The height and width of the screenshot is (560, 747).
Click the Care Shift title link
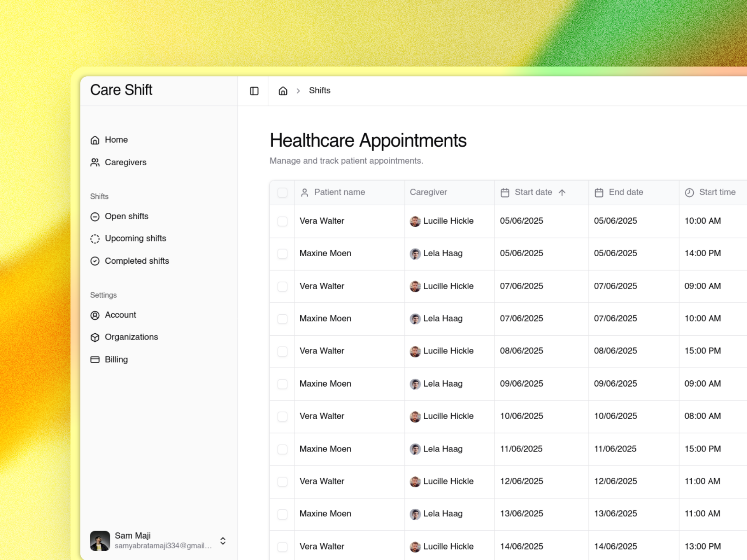coord(121,90)
